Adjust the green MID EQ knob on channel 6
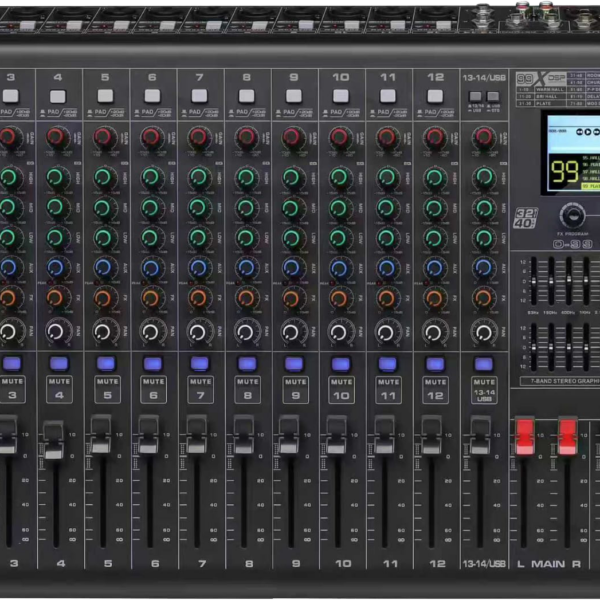600x600 pixels. pos(151,208)
